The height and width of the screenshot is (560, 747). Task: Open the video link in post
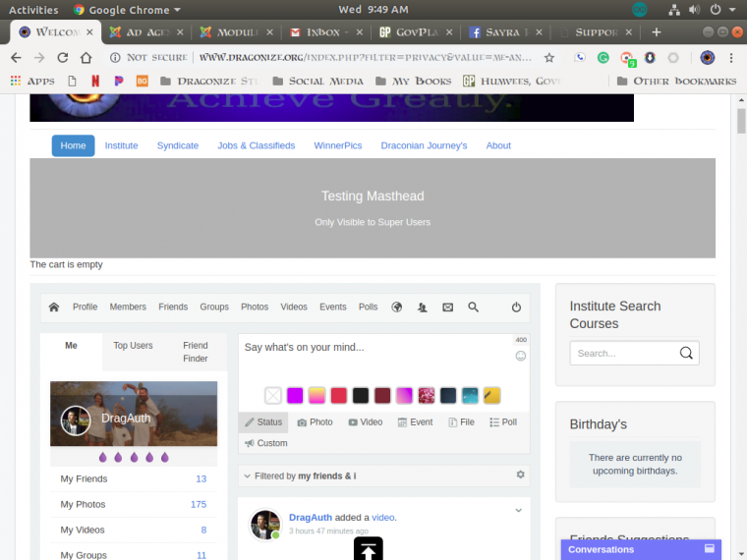383,518
